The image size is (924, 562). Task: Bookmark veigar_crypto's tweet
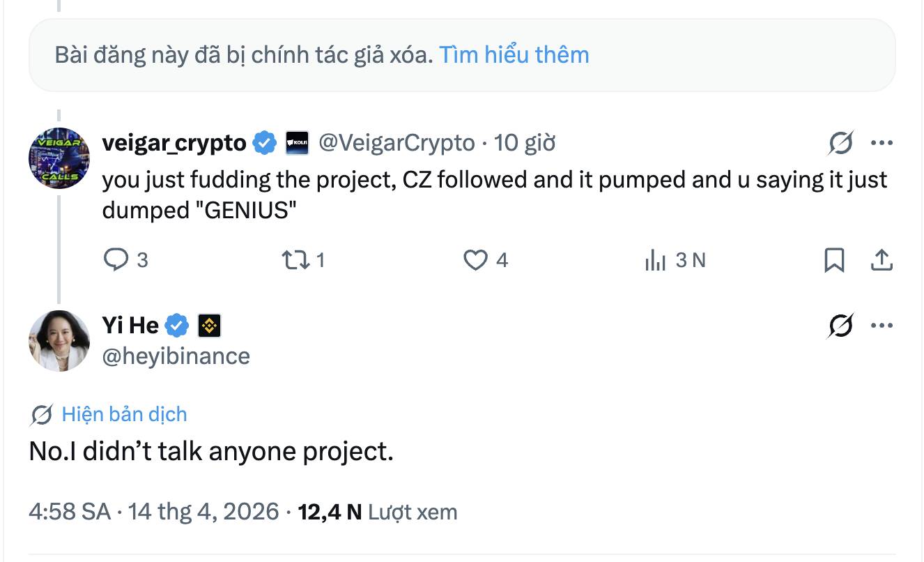coord(835,259)
